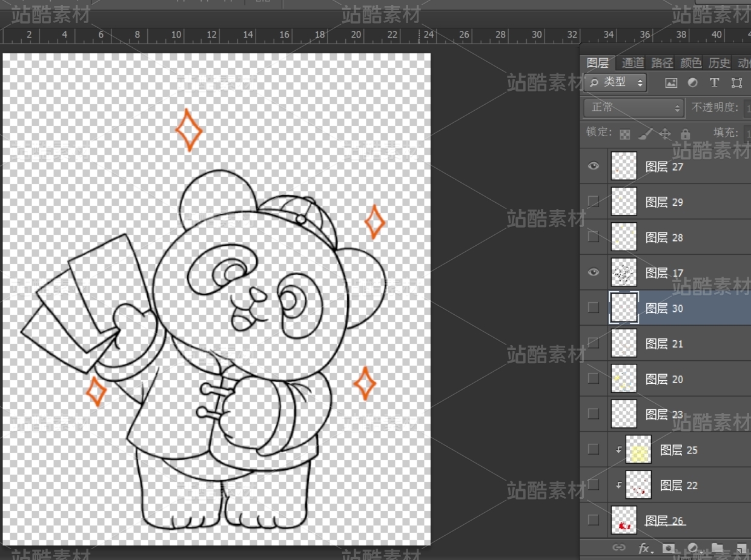Filter layers by pixel layer icon
The image size is (751, 560).
pos(671,83)
